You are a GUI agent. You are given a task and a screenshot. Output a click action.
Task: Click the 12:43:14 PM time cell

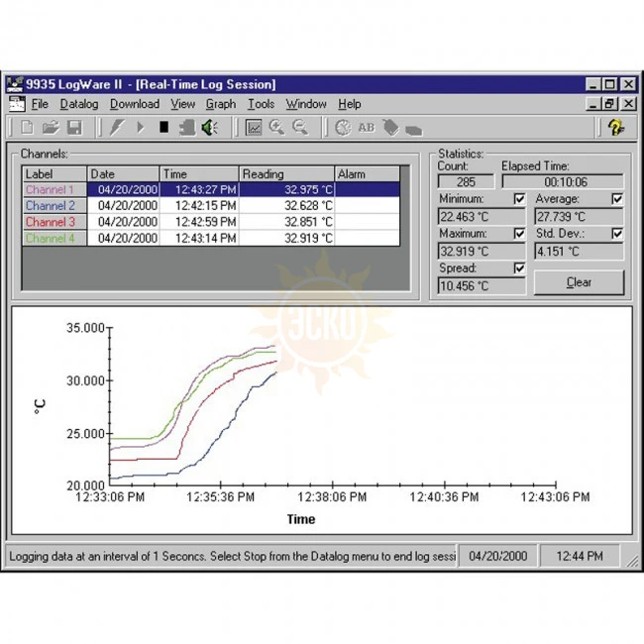click(199, 238)
